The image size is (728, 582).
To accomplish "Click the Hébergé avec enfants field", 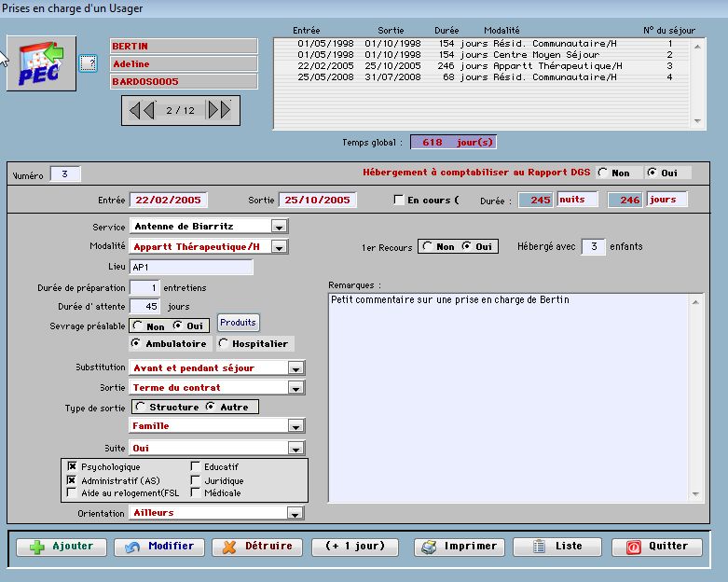I will pos(594,246).
